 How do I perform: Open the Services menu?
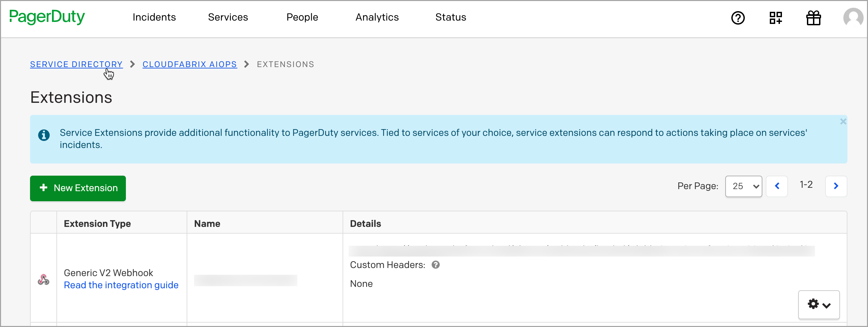point(228,17)
